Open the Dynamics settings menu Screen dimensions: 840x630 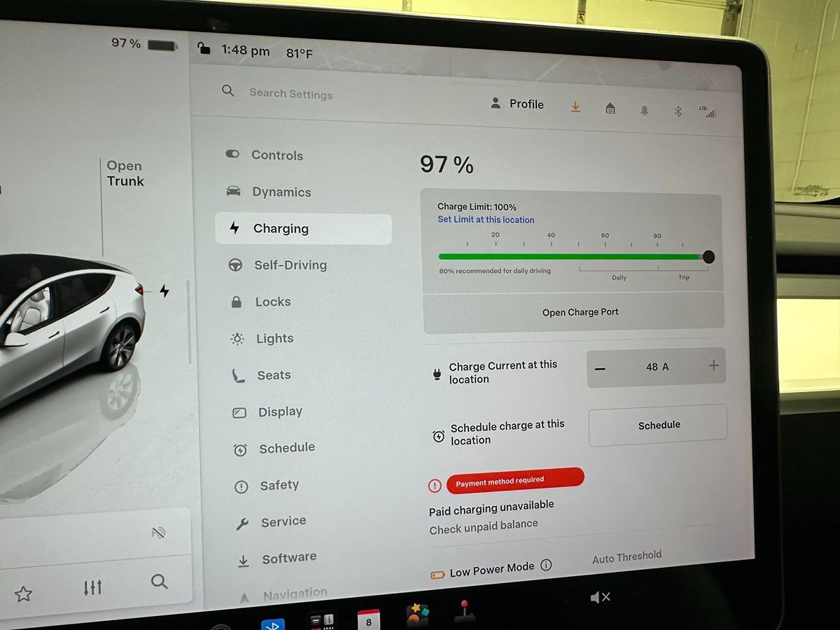click(269, 191)
